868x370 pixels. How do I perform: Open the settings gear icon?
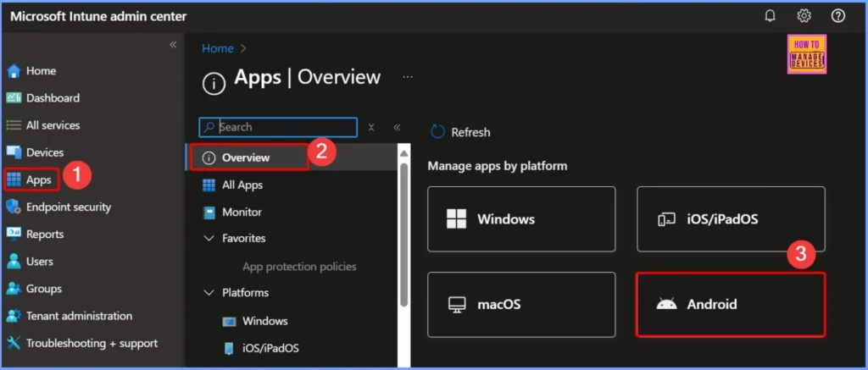(804, 16)
